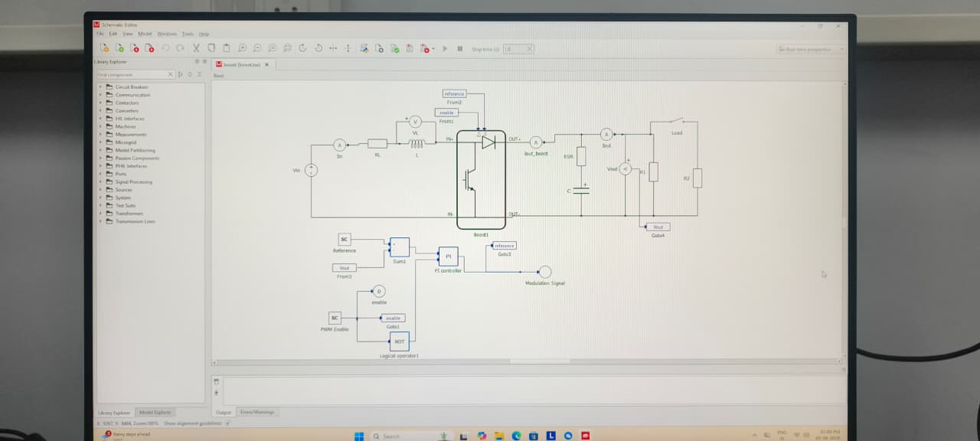Viewport: 980px width, 441px height.
Task: Switch to the Errors/Warnings tab
Action: point(256,412)
